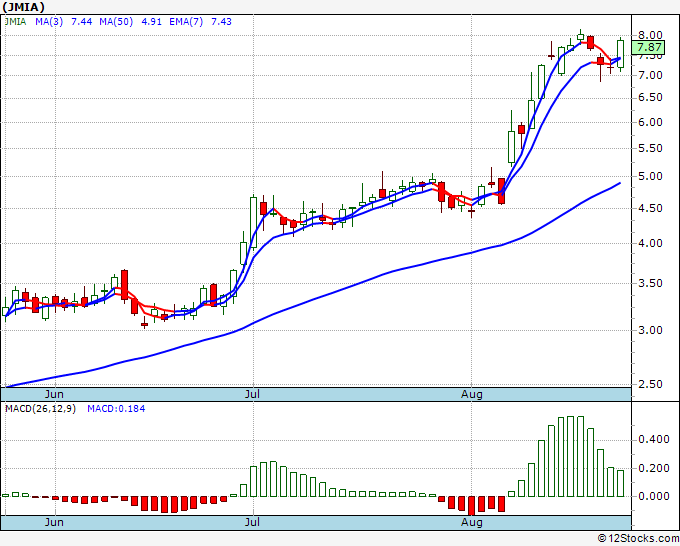Click the MA(3) value 7.44

pos(82,22)
